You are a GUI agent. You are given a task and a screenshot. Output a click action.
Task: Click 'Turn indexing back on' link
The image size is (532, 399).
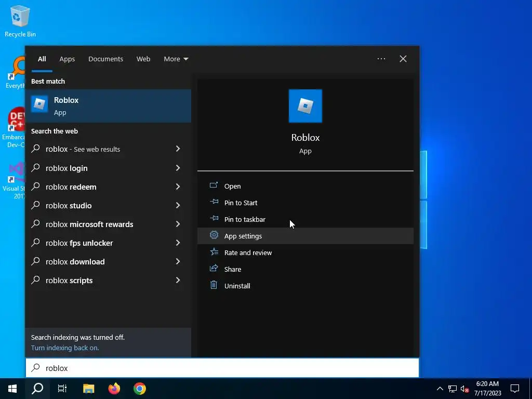coord(65,348)
